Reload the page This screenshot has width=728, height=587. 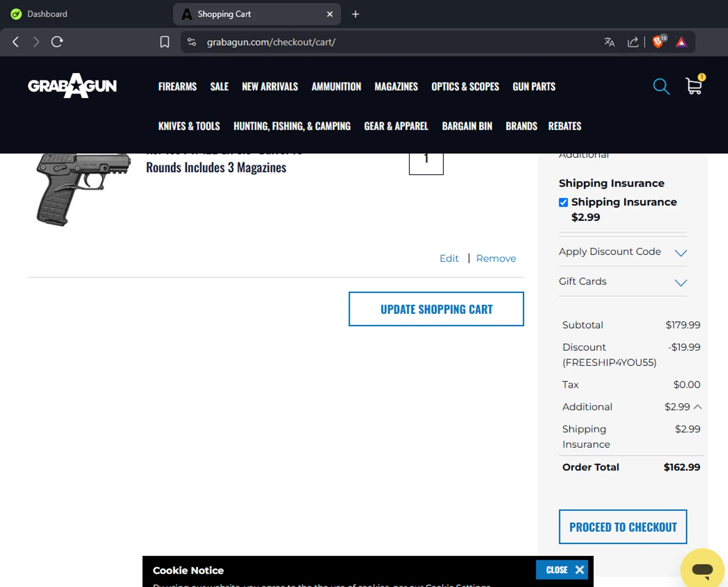pos(57,42)
